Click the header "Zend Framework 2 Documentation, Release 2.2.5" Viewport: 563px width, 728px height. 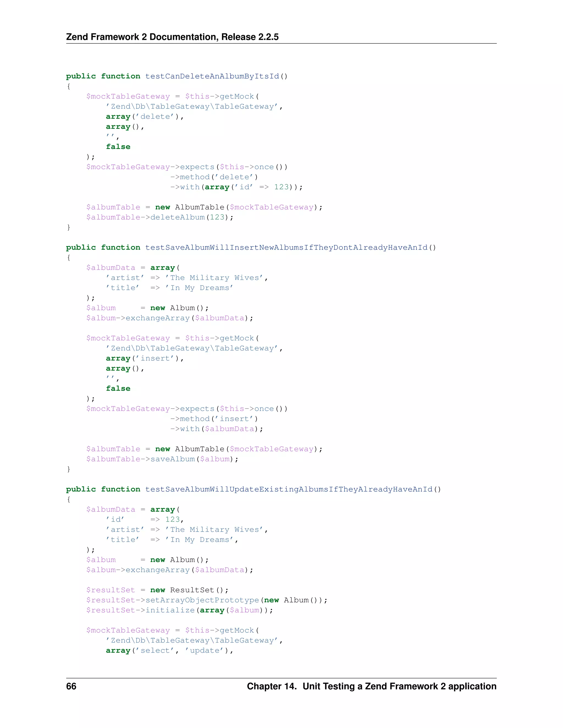(x=172, y=37)
